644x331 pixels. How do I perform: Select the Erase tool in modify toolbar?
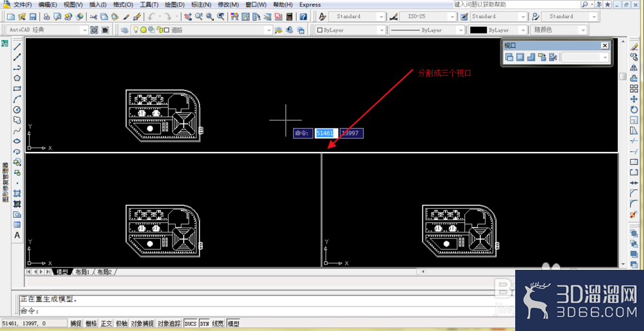click(x=634, y=46)
